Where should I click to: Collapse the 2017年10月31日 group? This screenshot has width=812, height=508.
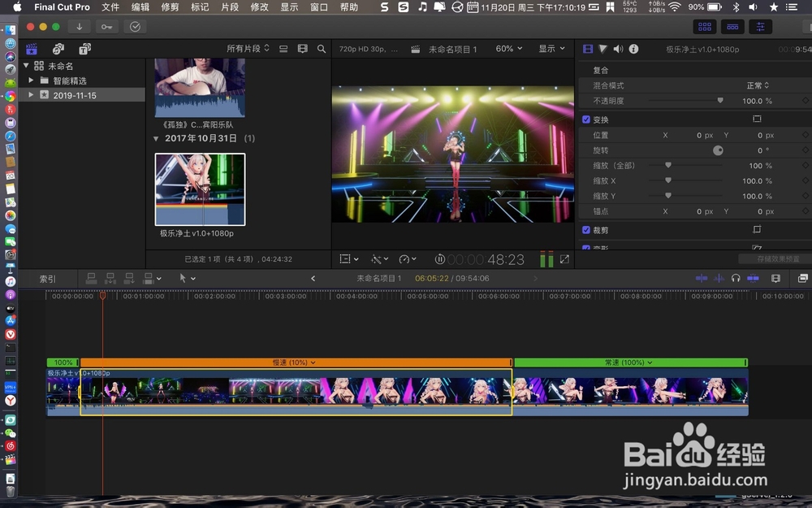point(156,138)
